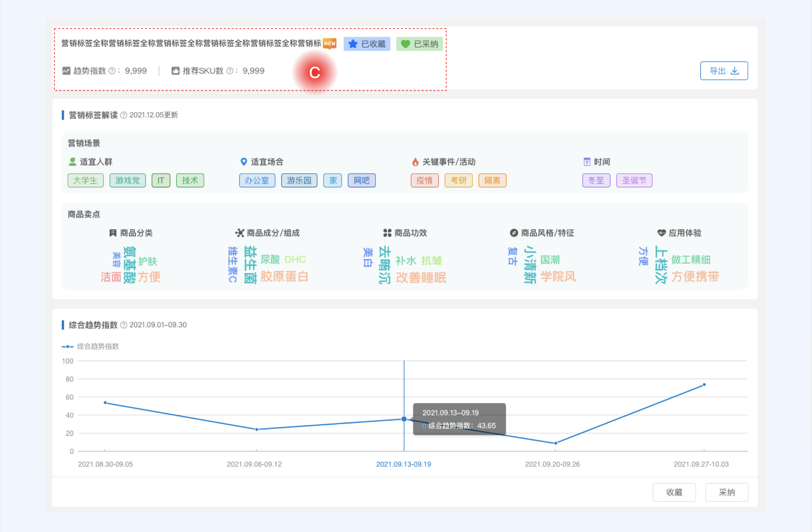Select the 家 tag

332,180
